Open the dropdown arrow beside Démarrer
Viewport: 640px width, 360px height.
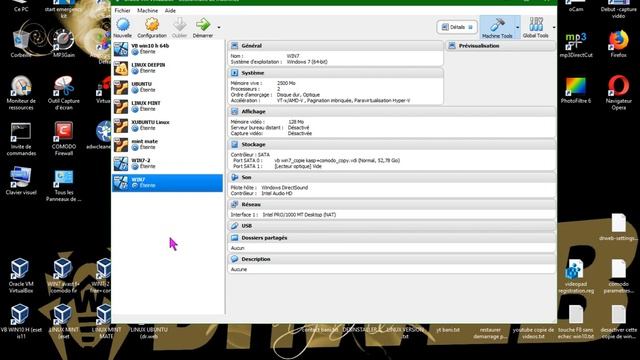pyautogui.click(x=219, y=28)
